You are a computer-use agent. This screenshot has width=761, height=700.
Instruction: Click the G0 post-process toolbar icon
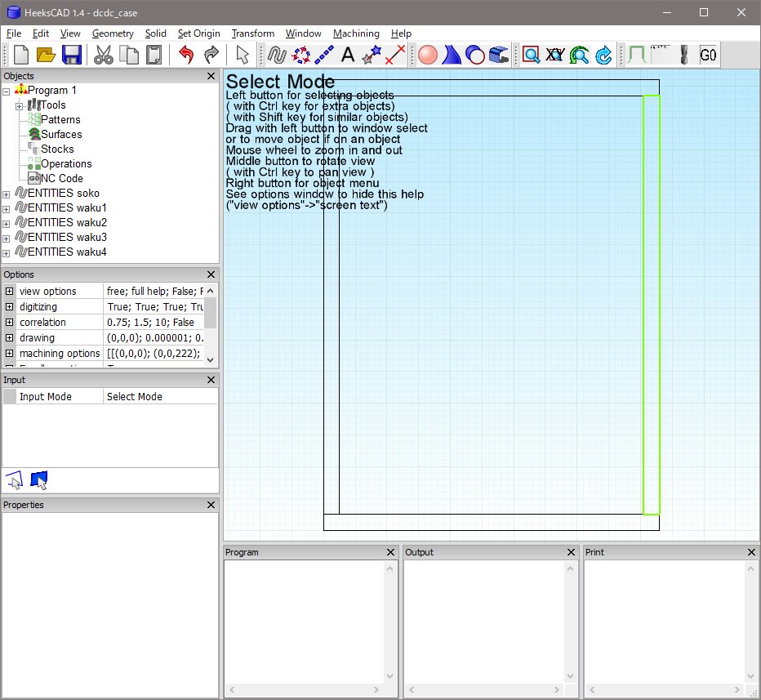(708, 55)
